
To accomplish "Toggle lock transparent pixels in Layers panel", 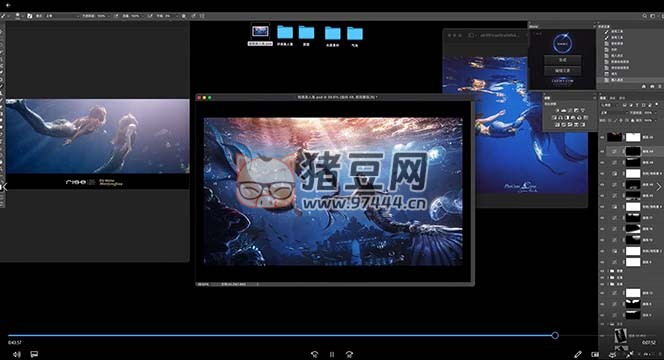I will (x=609, y=120).
